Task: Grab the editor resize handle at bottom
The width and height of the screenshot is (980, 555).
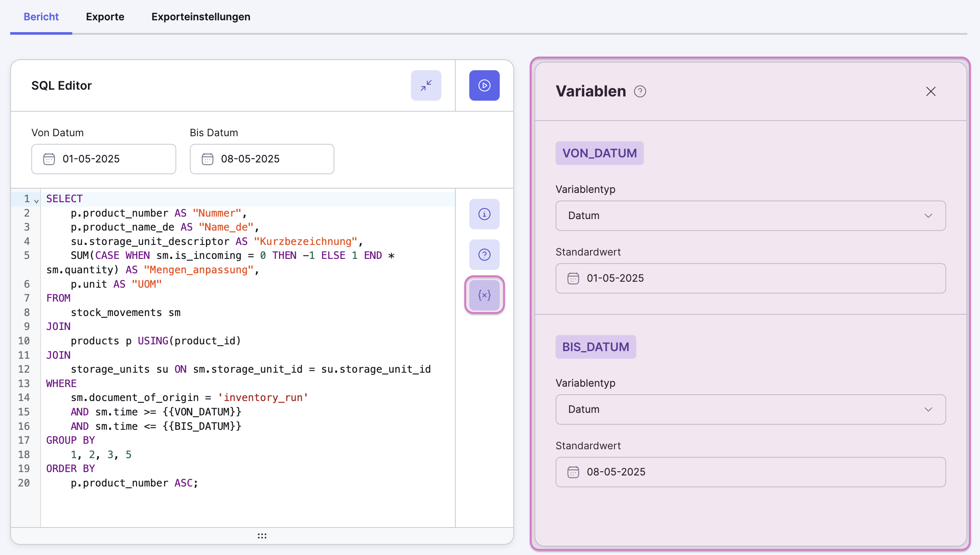Action: (262, 536)
